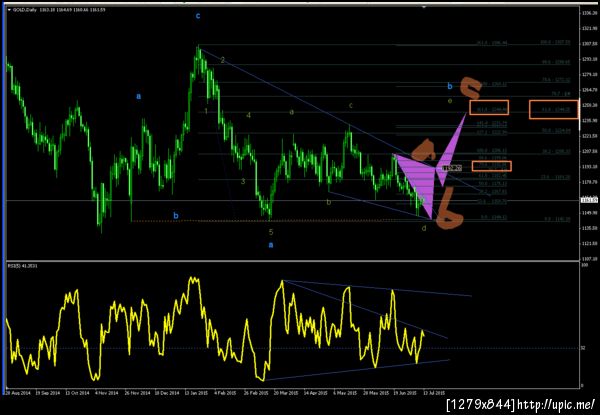Image resolution: width=600 pixels, height=415 pixels.
Task: Click the GOLD,Daily chart title text
Action: pyautogui.click(x=25, y=10)
